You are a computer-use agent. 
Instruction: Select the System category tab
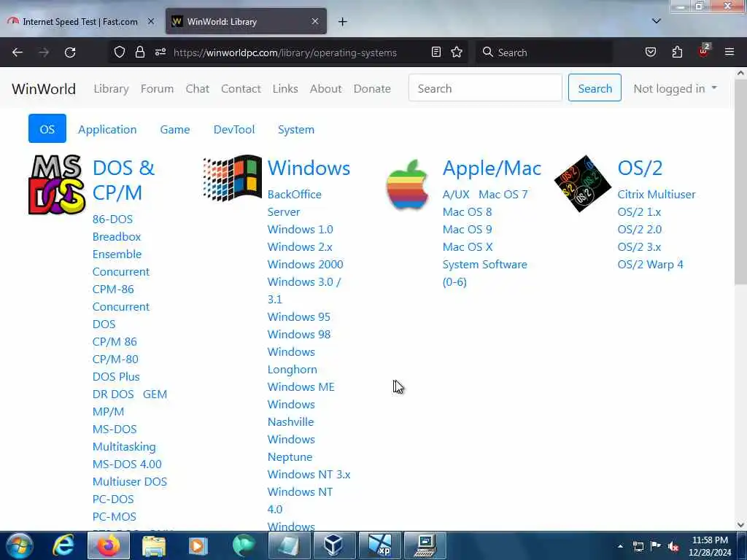[x=296, y=130]
